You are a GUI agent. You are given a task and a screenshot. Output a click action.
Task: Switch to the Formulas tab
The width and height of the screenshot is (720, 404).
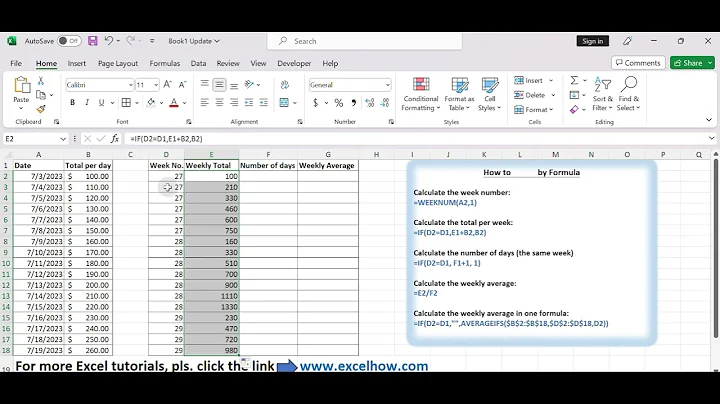pyautogui.click(x=164, y=63)
